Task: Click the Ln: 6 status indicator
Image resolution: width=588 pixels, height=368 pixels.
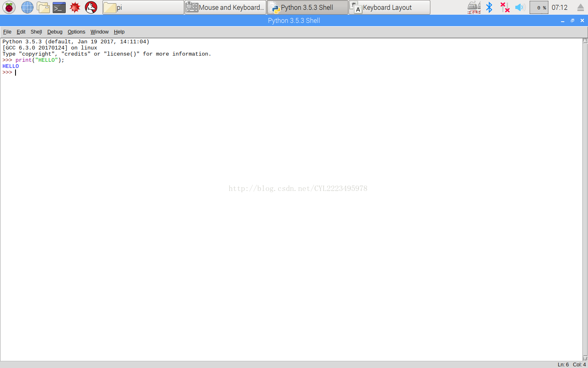Action: coord(563,365)
